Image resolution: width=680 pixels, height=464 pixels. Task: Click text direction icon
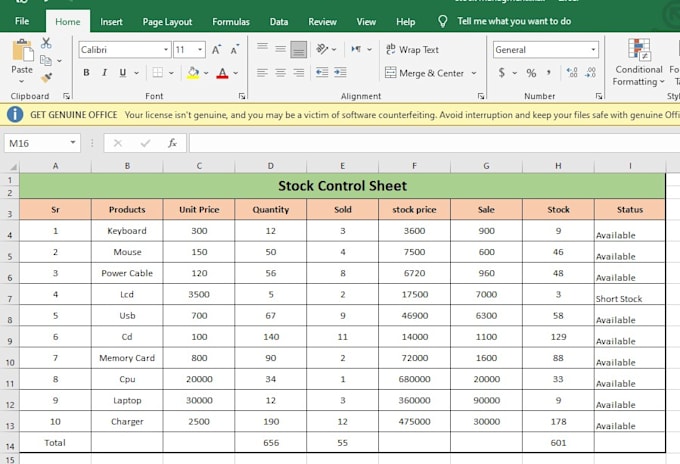click(x=356, y=49)
